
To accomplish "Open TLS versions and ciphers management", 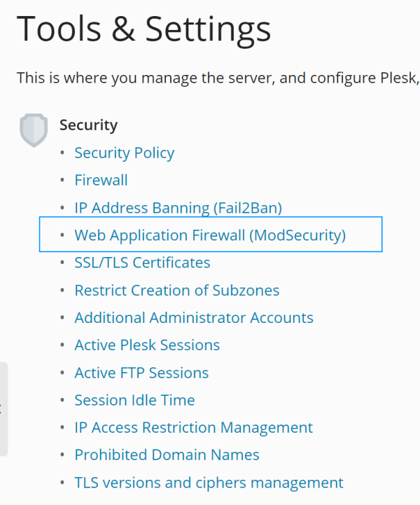I will [209, 483].
